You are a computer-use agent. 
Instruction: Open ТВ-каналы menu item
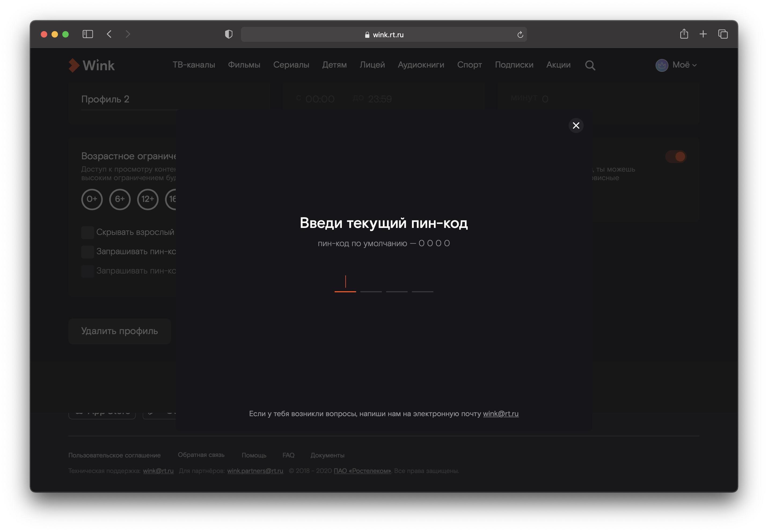point(194,65)
